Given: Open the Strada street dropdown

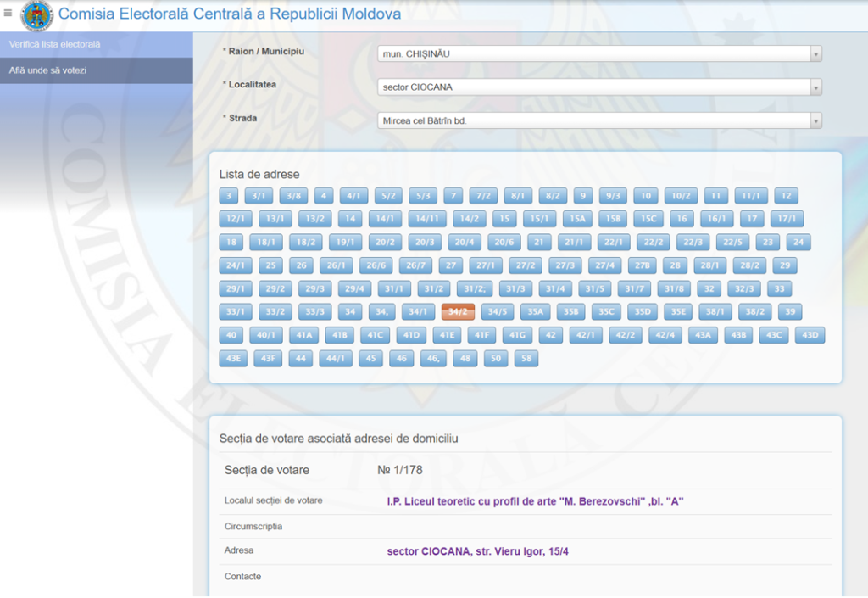Looking at the screenshot, I should tap(598, 120).
